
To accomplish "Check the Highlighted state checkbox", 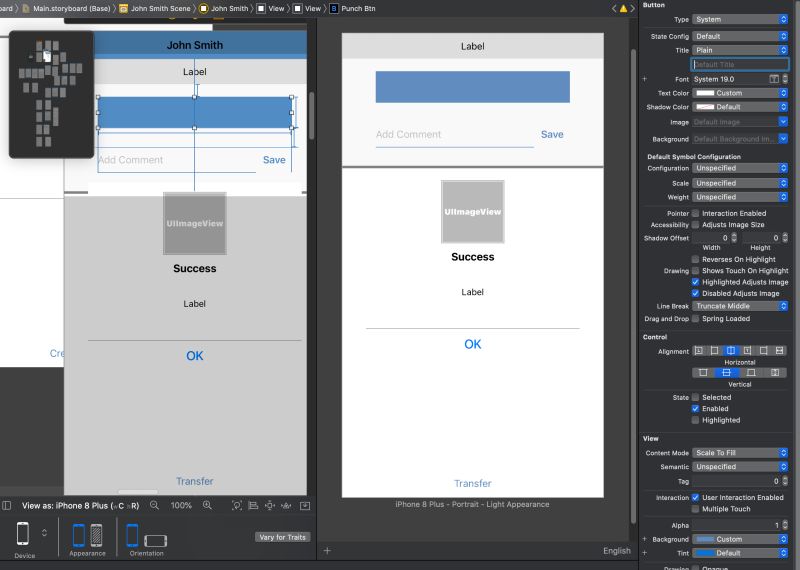I will pos(695,420).
